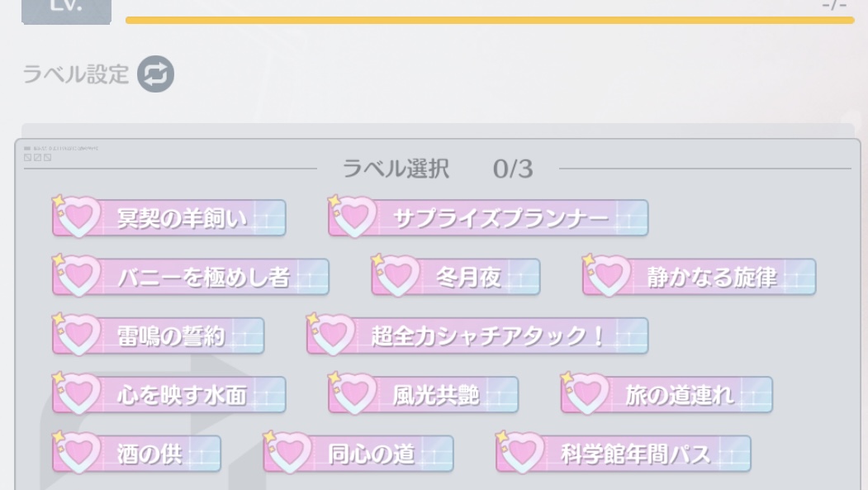Click the heart icon on 超全力シャチアタック！
Viewport: 868px width, 490px height.
click(331, 335)
